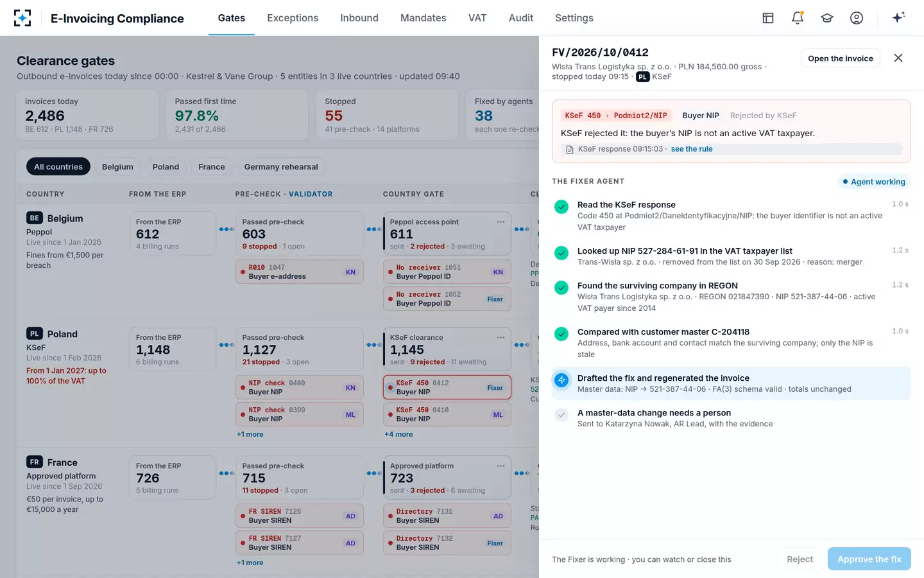Filter gates by Poland chip
The height and width of the screenshot is (578, 924).
pyautogui.click(x=166, y=166)
